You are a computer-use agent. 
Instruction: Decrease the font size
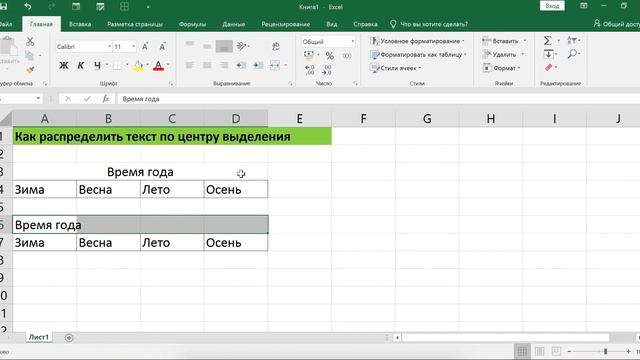[x=162, y=47]
